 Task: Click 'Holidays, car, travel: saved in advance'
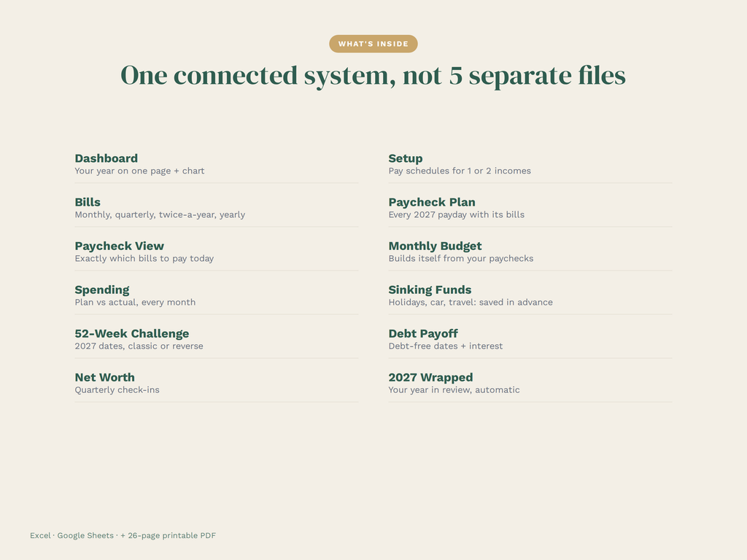[x=471, y=303]
